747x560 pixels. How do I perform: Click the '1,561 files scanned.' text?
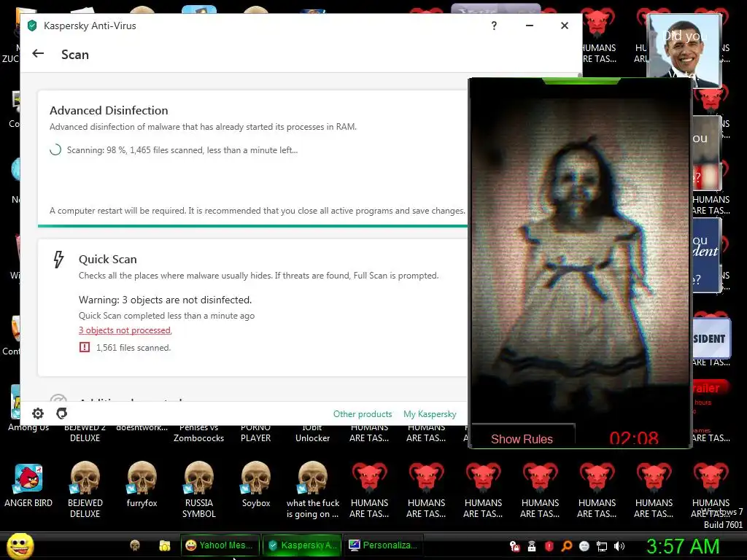133,348
